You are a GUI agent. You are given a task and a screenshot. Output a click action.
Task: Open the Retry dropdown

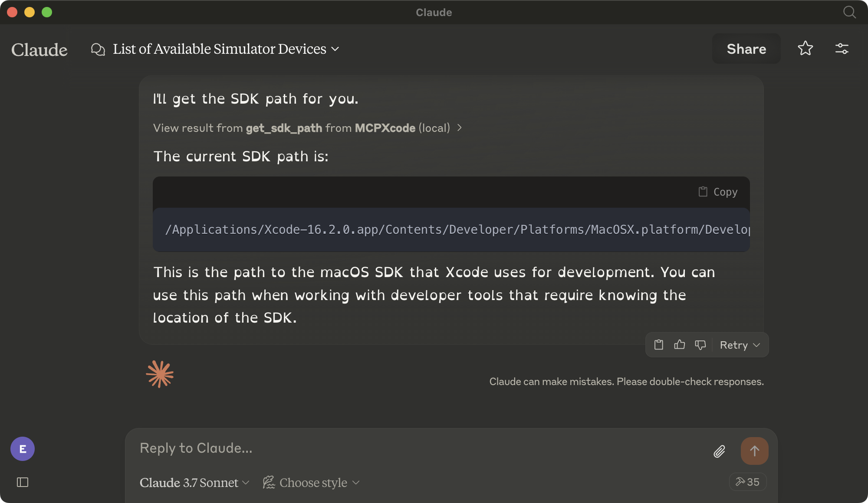(x=740, y=345)
